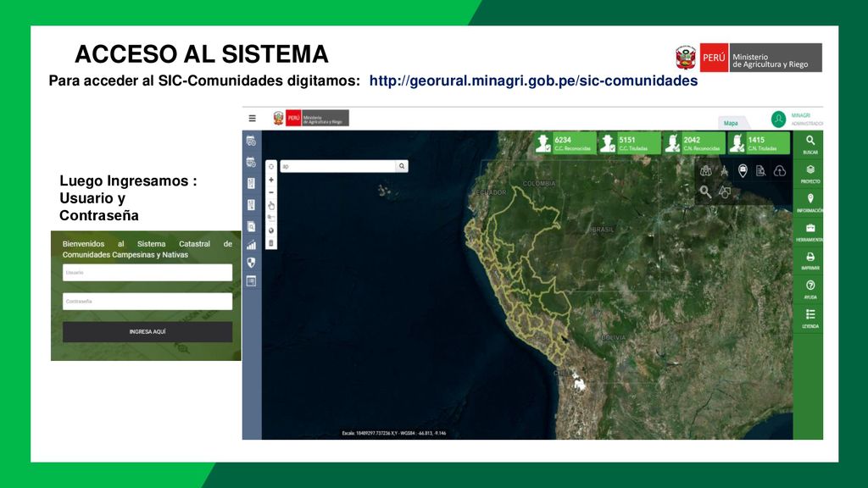Open 6234 C.C. Reconocidas card
The image size is (868, 488).
coord(565,143)
